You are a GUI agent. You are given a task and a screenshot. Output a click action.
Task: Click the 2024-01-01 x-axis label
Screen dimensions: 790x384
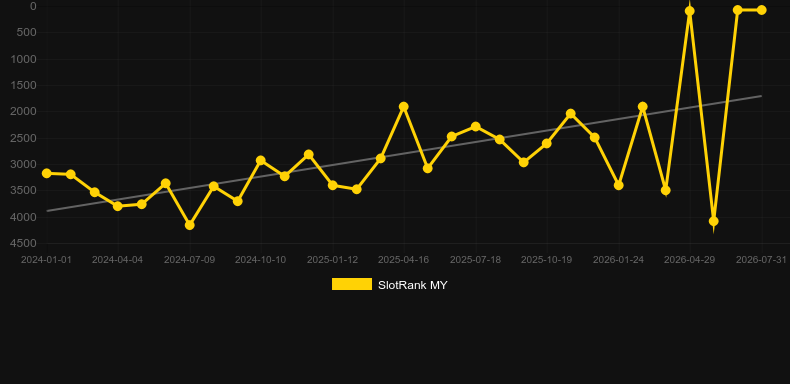pos(46,260)
